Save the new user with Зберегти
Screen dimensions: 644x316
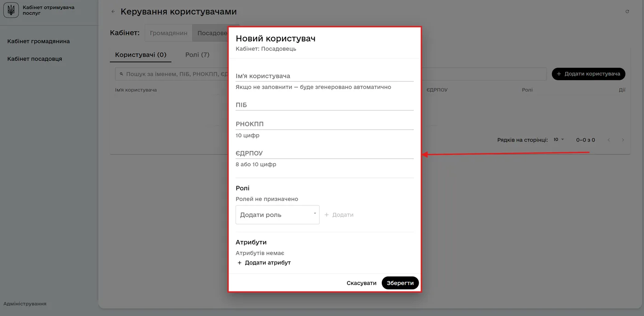[400, 283]
